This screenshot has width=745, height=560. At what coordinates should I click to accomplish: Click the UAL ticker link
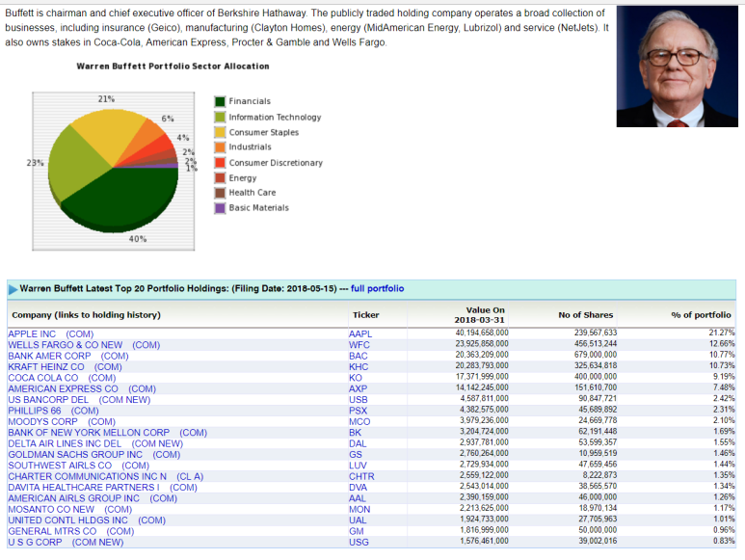pos(358,520)
